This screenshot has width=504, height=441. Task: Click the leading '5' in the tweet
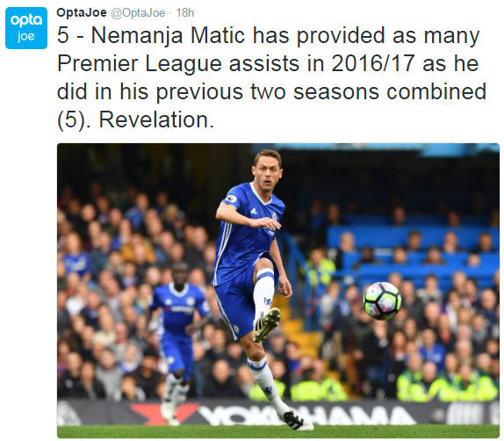click(62, 35)
